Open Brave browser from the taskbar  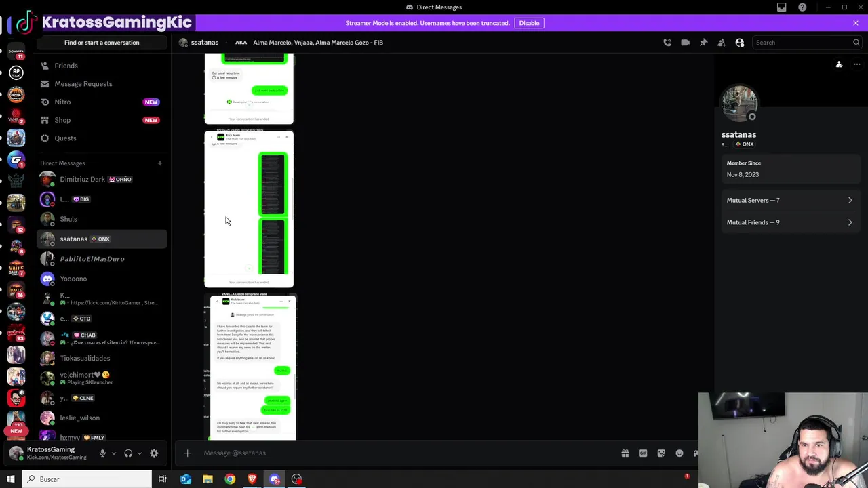(x=252, y=479)
